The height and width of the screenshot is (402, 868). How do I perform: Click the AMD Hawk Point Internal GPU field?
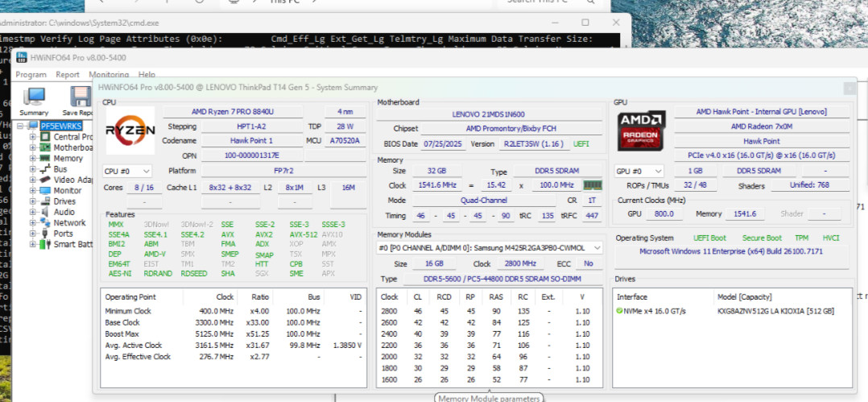coord(762,112)
